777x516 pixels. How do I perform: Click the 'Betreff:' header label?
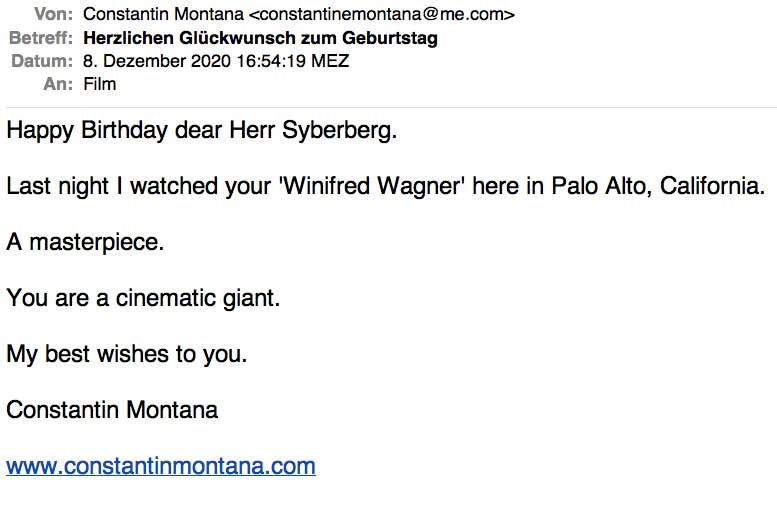[x=41, y=38]
